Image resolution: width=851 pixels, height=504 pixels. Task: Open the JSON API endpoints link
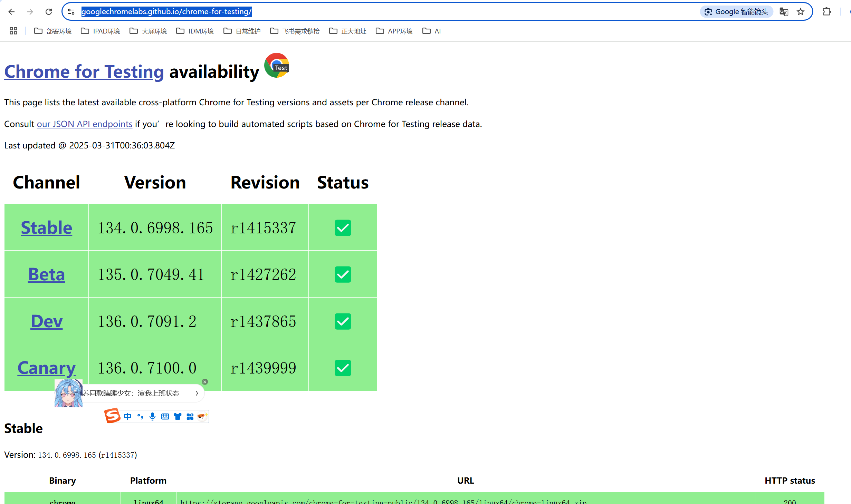[85, 124]
